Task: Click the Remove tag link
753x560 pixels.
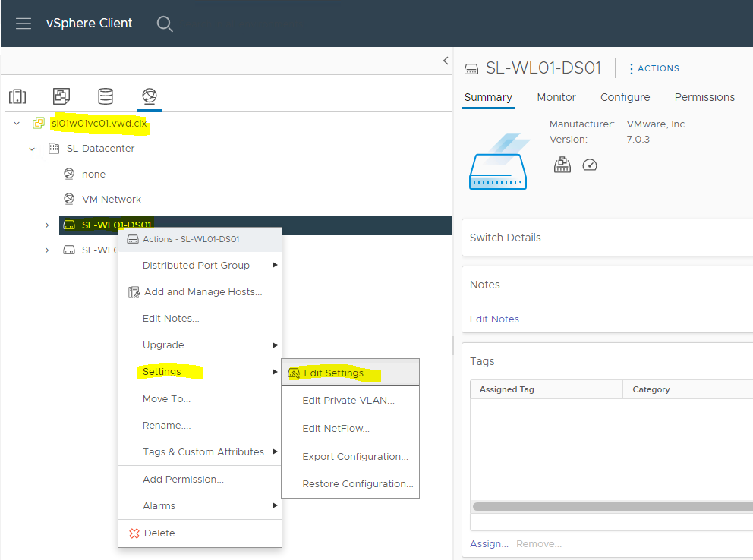Action: pyautogui.click(x=539, y=543)
